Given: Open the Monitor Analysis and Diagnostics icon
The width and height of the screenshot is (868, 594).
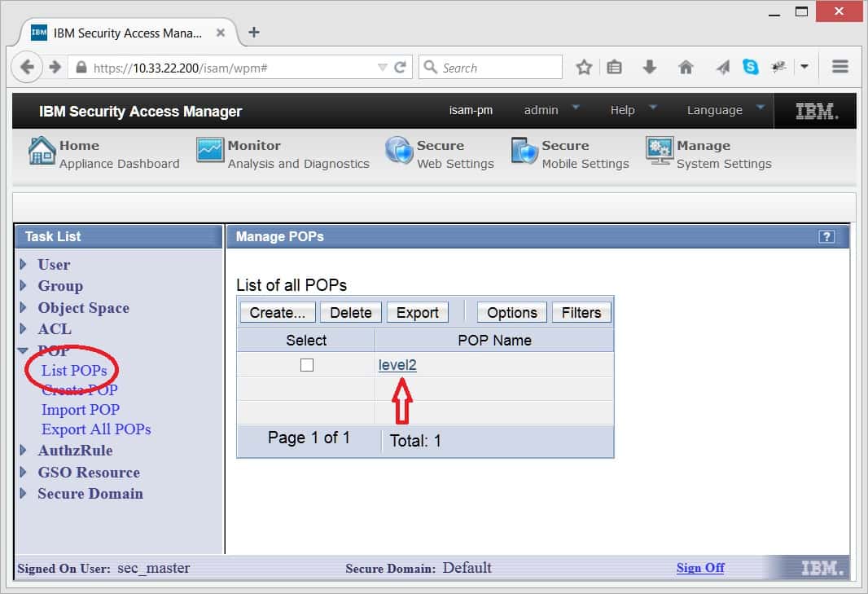Looking at the screenshot, I should [x=210, y=152].
